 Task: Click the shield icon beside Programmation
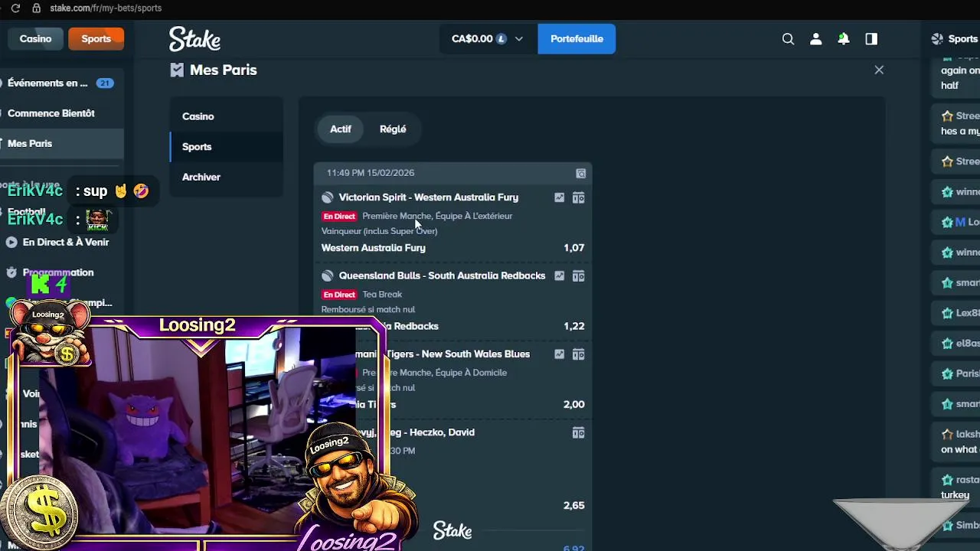11,272
